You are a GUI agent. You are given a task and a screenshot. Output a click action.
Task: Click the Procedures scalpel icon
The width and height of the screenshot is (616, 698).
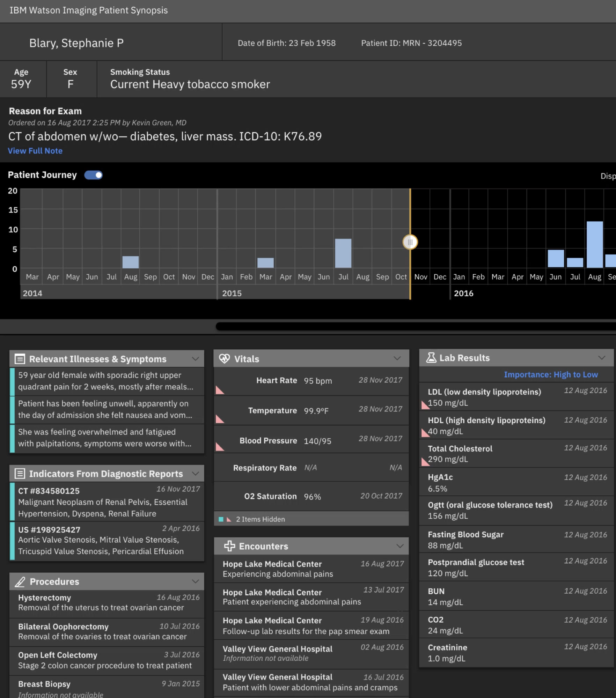(20, 581)
